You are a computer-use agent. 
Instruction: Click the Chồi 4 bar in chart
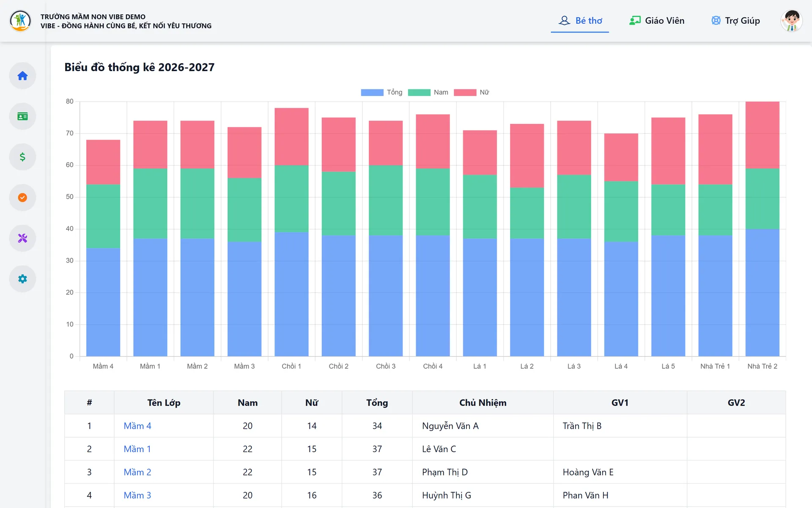click(433, 235)
